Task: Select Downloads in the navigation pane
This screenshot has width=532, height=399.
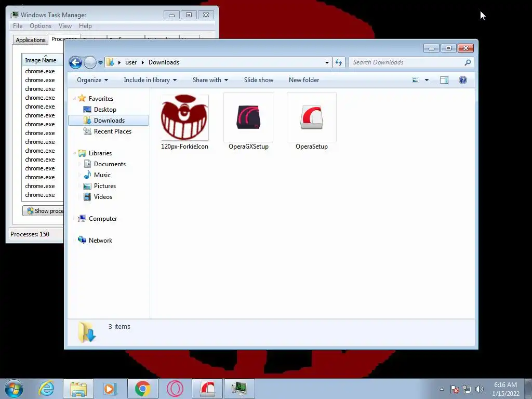Action: point(109,121)
